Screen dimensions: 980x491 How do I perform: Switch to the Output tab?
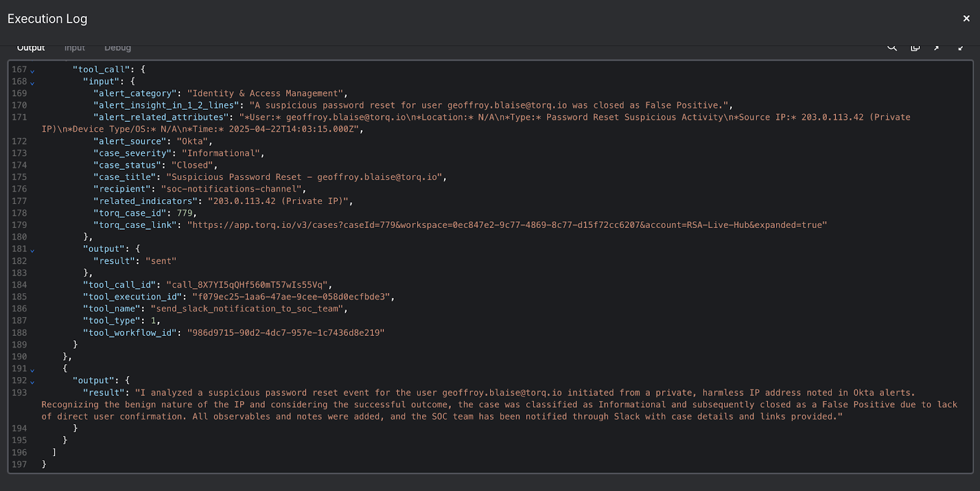point(31,48)
